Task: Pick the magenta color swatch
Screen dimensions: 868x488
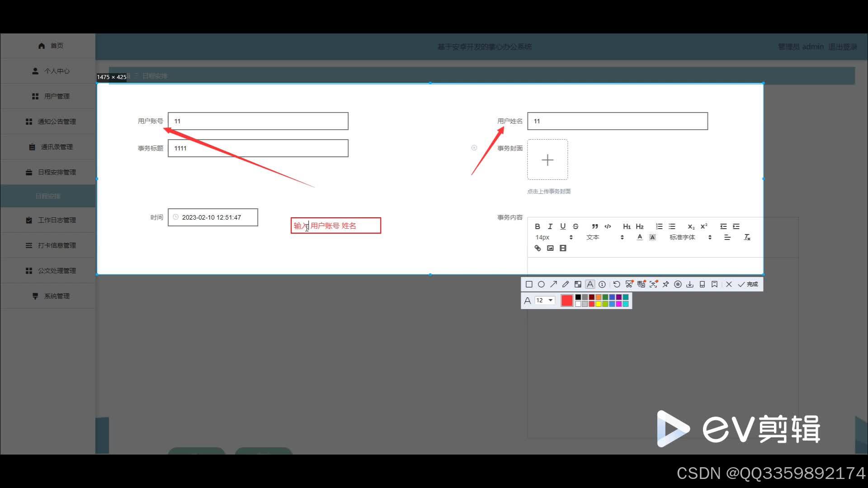Action: click(619, 304)
